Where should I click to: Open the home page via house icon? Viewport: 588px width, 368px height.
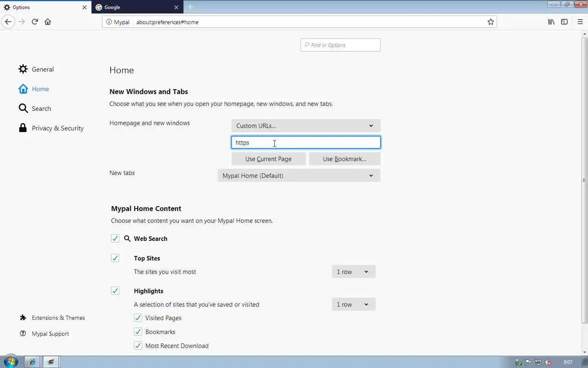(48, 22)
